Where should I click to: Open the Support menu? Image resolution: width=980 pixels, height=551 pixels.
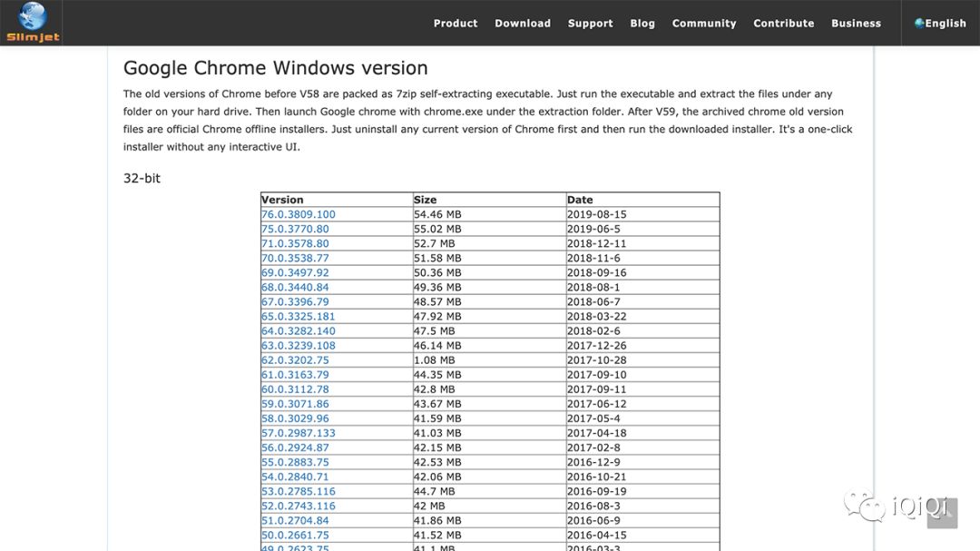590,23
